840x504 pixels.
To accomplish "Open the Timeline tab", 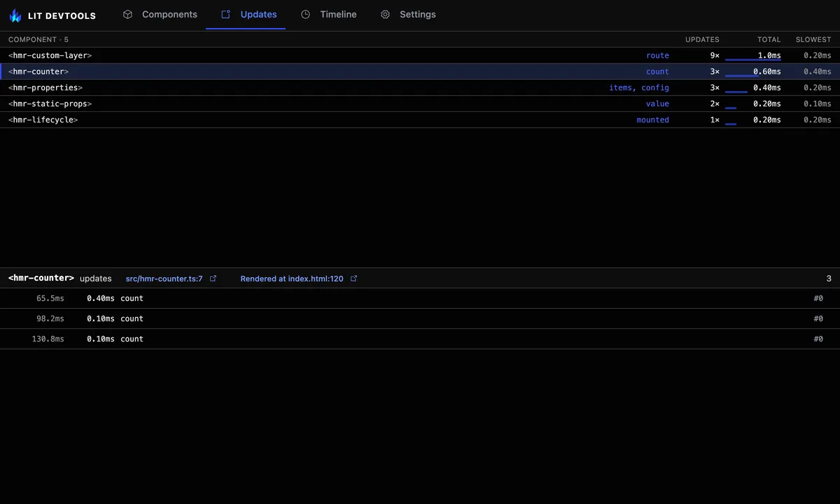I will point(328,15).
